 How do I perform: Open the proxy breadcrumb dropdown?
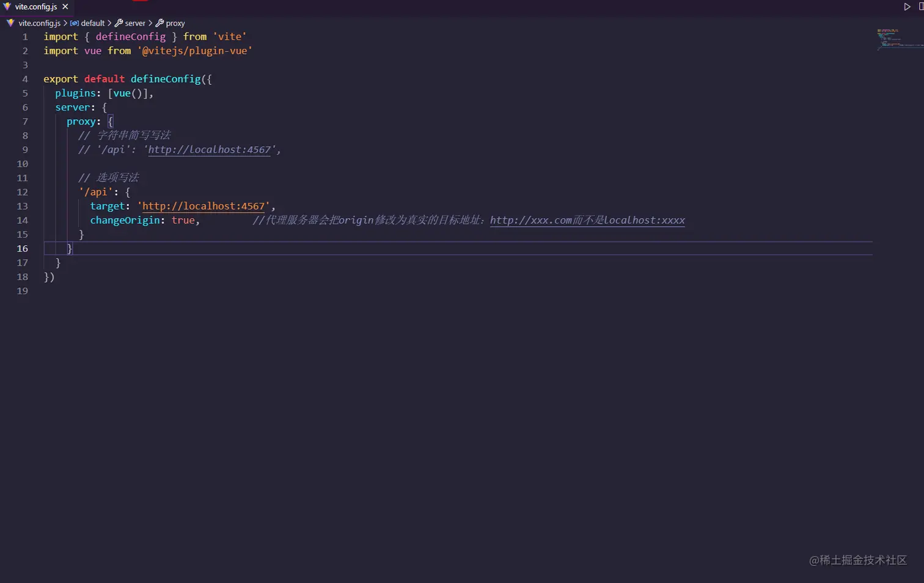[175, 23]
